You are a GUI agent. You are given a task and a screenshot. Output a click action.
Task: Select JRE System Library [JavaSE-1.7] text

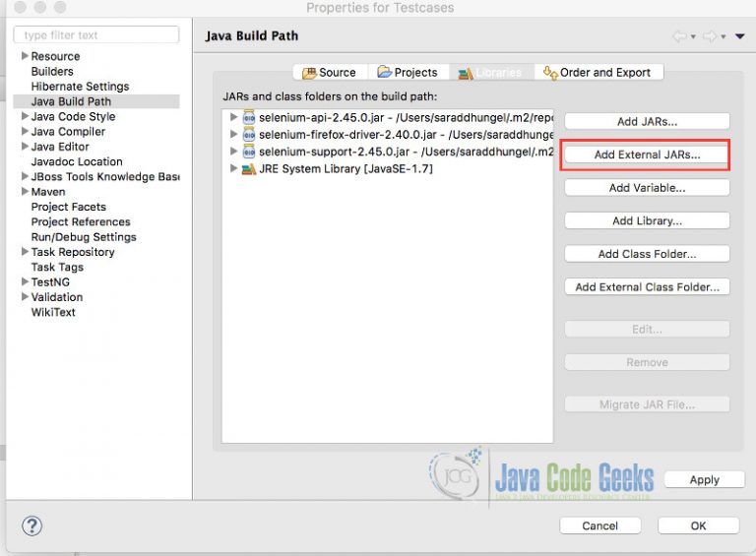tap(346, 169)
